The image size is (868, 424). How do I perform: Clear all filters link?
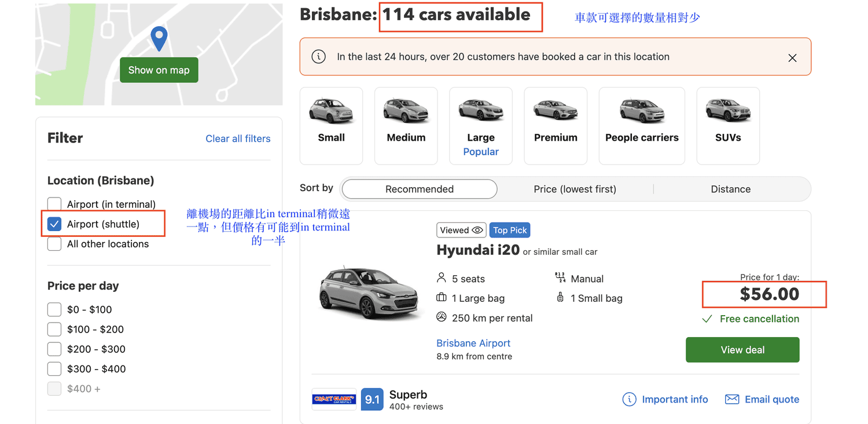point(238,138)
